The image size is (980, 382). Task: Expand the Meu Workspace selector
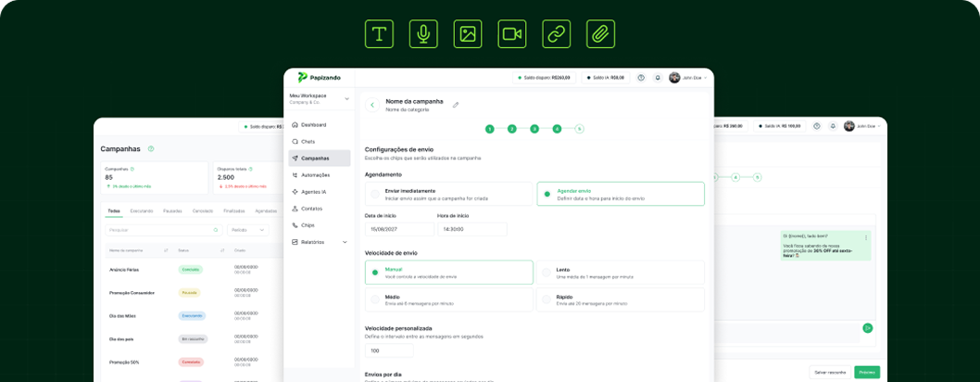coord(346,98)
